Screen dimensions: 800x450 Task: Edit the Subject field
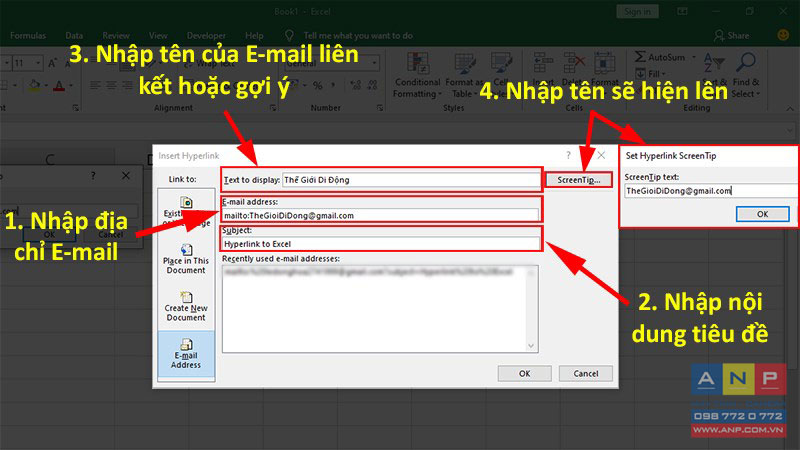381,244
